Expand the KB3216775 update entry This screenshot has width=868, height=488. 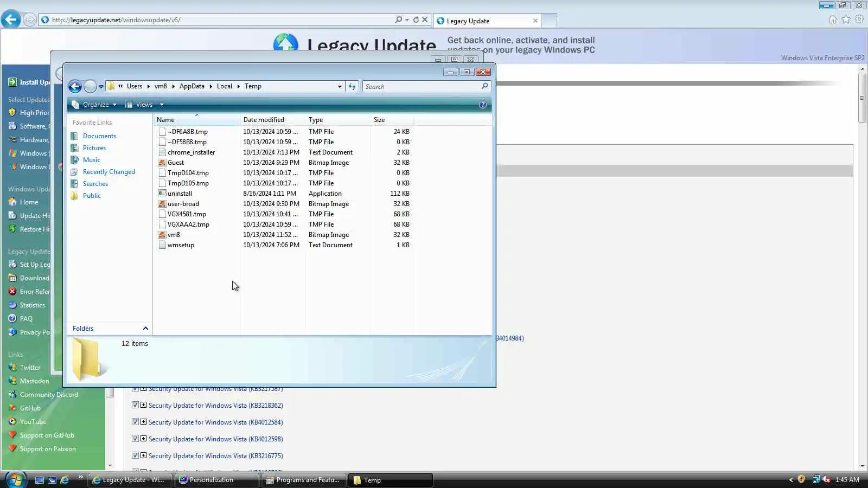[143, 455]
